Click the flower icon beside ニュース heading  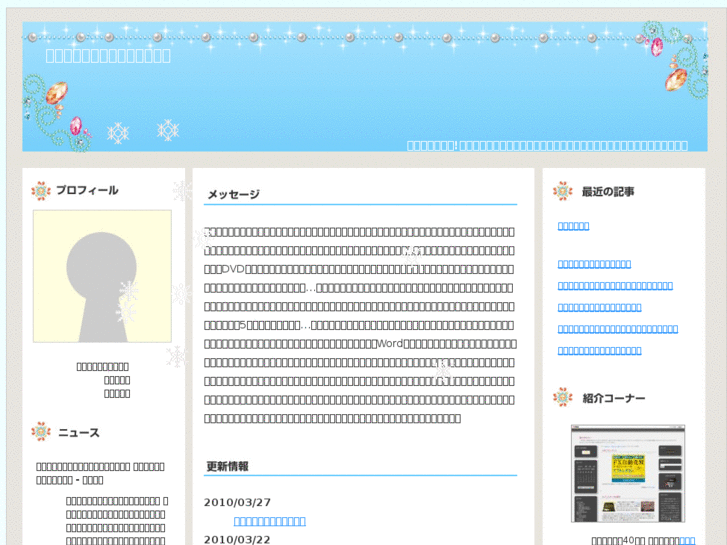point(41,432)
